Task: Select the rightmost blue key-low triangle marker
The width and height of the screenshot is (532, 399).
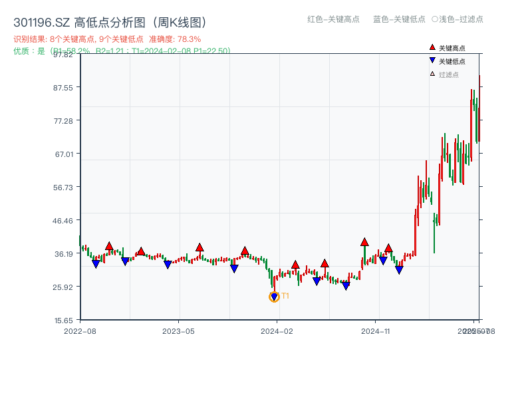Action: point(400,270)
